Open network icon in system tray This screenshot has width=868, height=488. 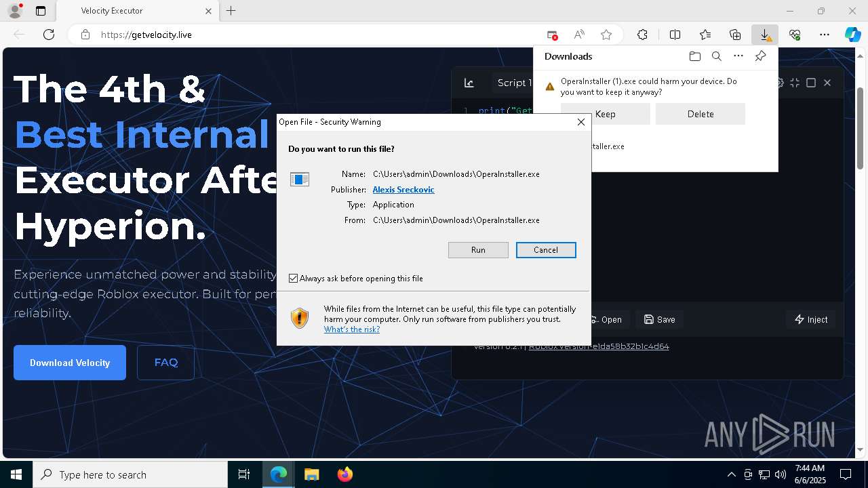(x=764, y=474)
